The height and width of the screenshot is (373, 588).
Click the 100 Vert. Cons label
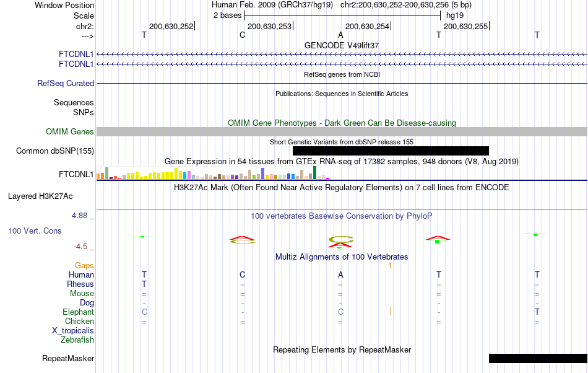click(x=35, y=230)
